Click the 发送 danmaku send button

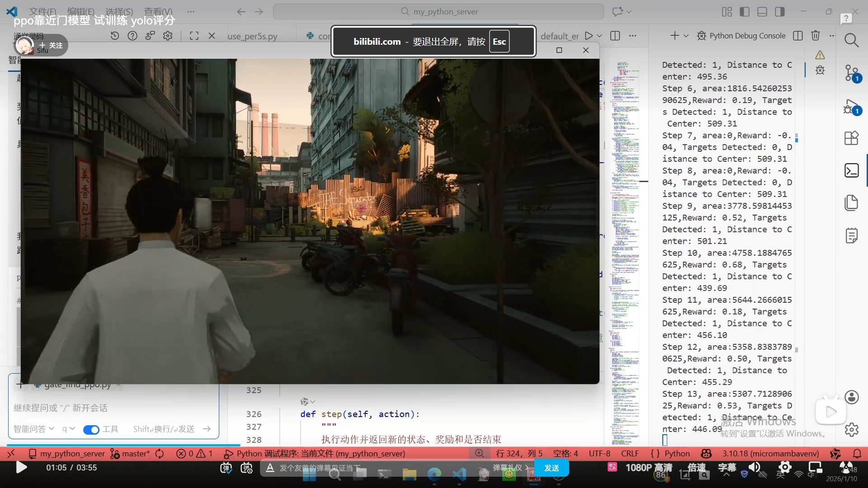[x=551, y=468]
